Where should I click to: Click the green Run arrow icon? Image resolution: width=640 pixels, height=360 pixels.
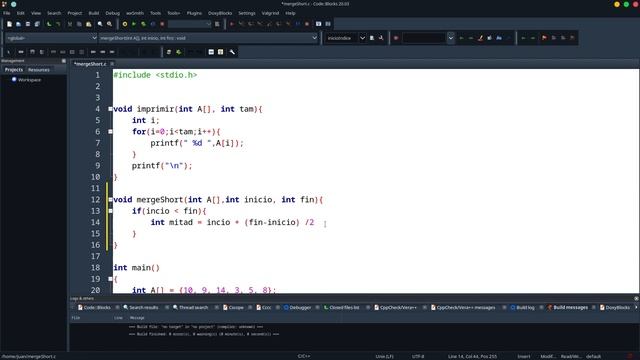tap(134, 24)
